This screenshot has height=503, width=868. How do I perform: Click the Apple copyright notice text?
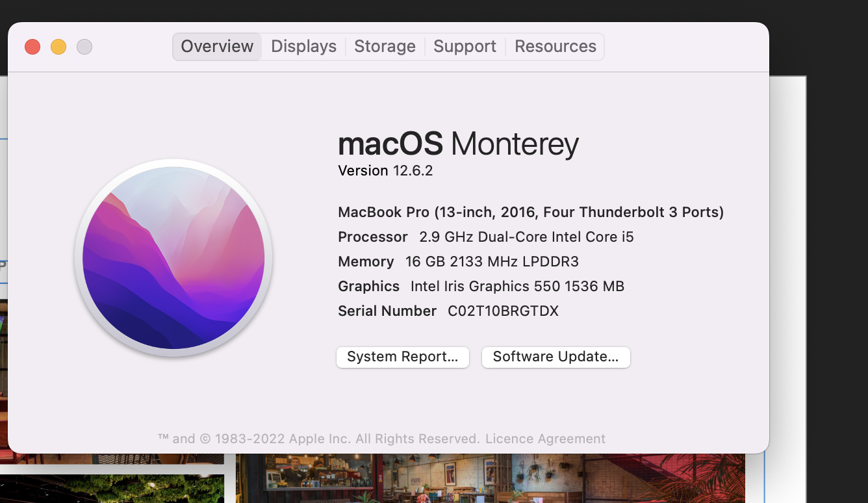[319, 439]
